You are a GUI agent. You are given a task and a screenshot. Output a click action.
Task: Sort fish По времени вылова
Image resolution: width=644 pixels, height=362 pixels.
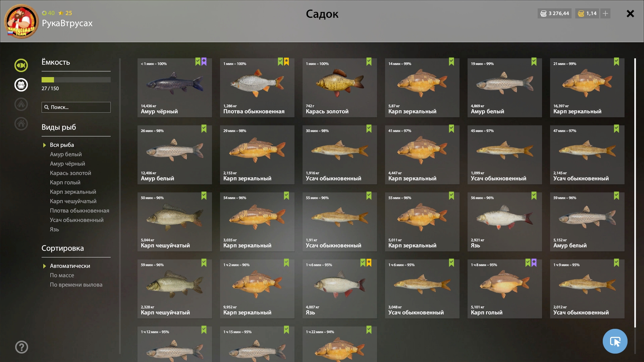tap(76, 285)
